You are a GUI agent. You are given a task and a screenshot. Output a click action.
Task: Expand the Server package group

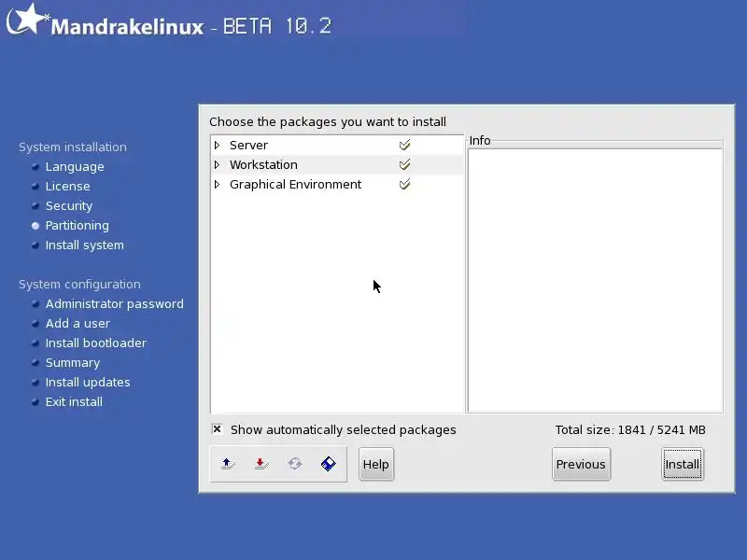(218, 145)
